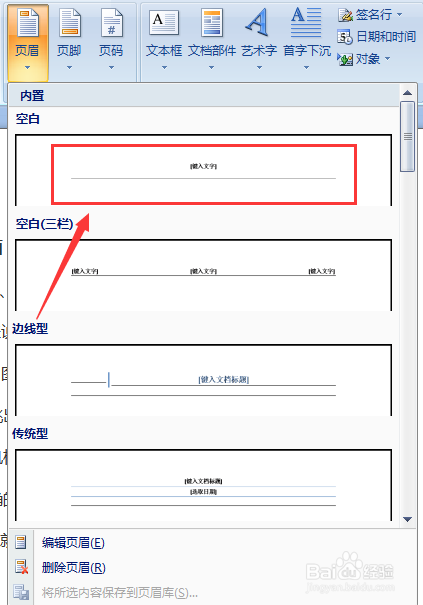
Task: Select the 空白 header template thumbnail
Action: 203,170
